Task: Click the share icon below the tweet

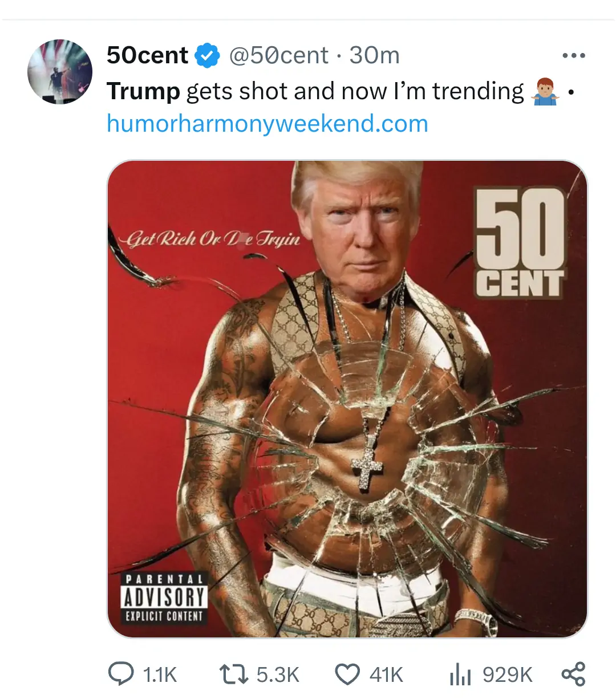Action: point(573,674)
